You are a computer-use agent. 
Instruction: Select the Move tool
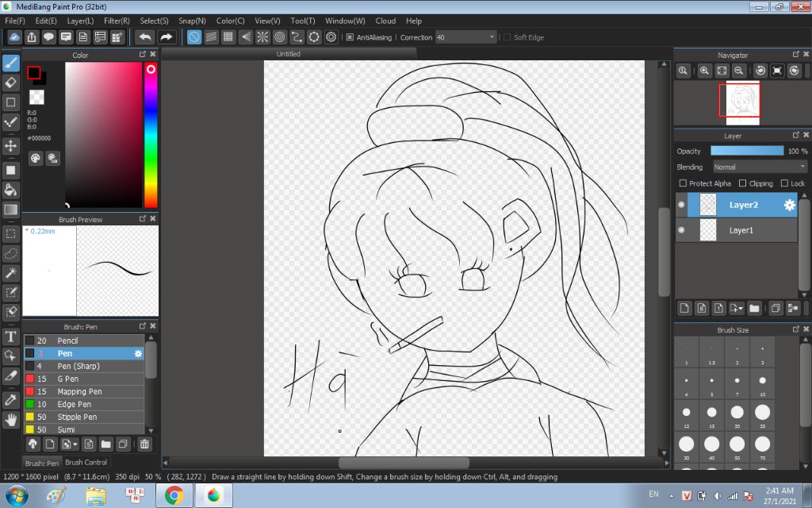tap(11, 146)
